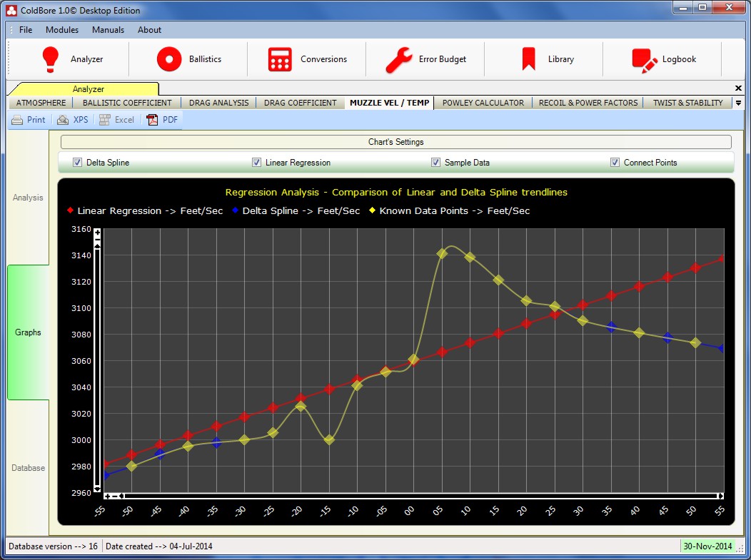Click the PDF export label

(x=170, y=120)
